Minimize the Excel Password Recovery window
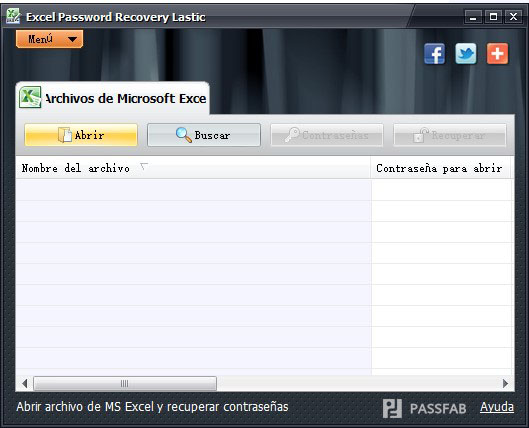This screenshot has width=529, height=428. pos(473,17)
